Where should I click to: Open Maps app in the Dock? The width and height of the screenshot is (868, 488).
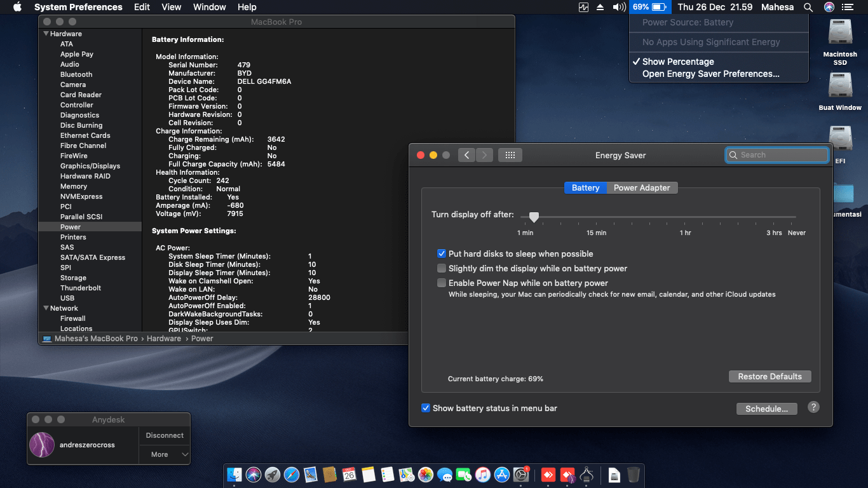406,475
